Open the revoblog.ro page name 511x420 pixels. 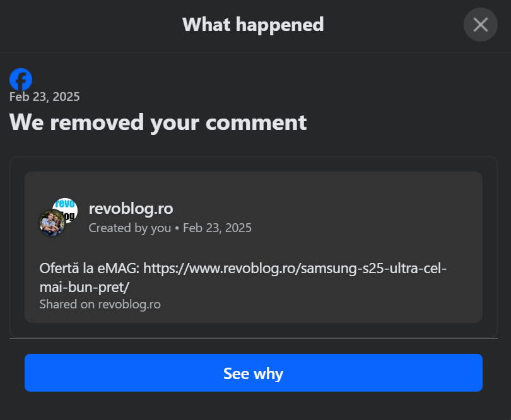point(131,209)
